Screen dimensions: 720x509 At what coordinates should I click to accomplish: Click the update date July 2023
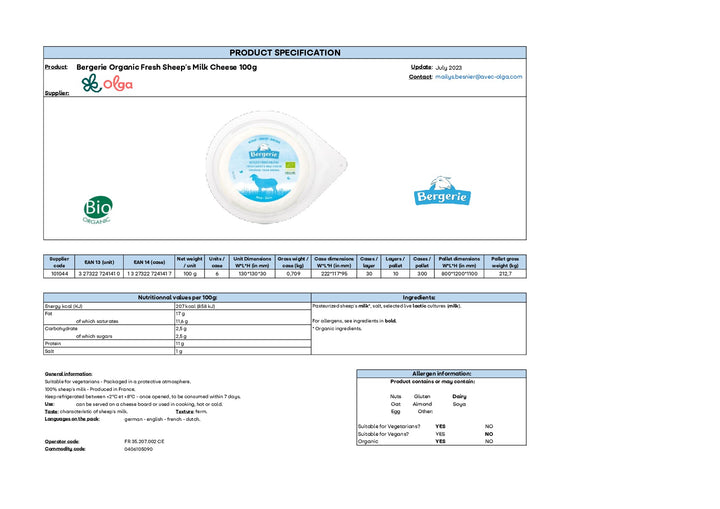[x=449, y=68]
